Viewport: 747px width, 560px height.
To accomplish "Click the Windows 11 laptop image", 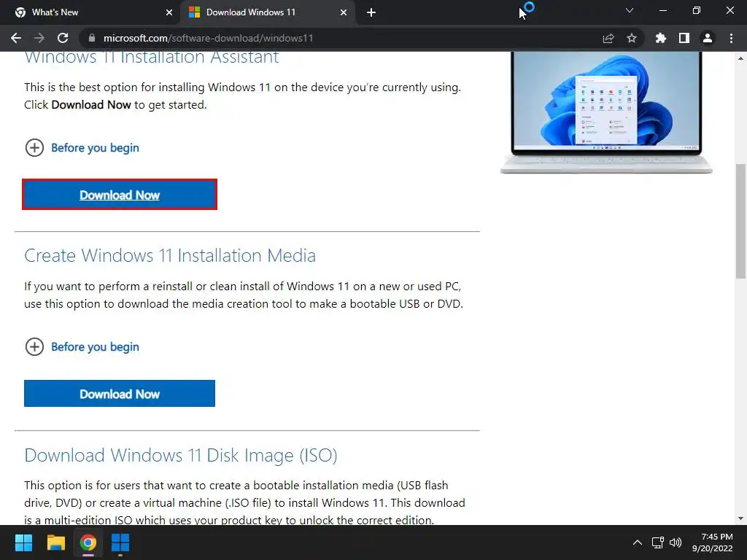I will [x=606, y=112].
